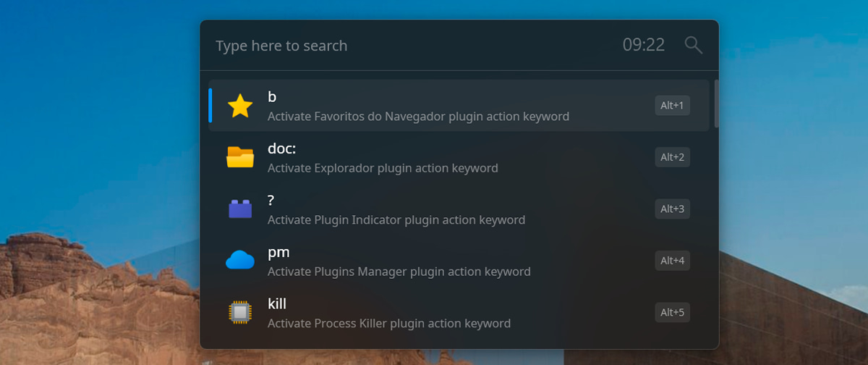This screenshot has height=365, width=868.
Task: Click the results list scrollbar thumb
Action: (x=716, y=104)
